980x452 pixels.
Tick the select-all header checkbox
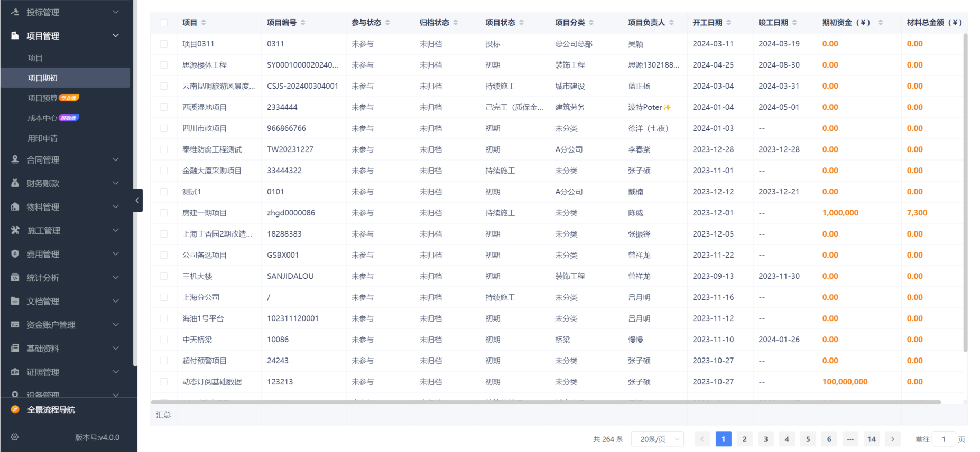[x=164, y=23]
